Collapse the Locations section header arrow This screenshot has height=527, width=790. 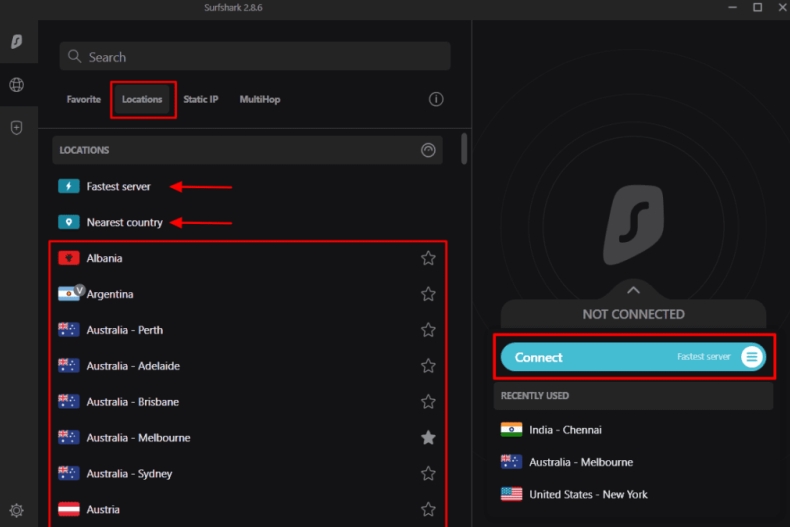pyautogui.click(x=428, y=150)
